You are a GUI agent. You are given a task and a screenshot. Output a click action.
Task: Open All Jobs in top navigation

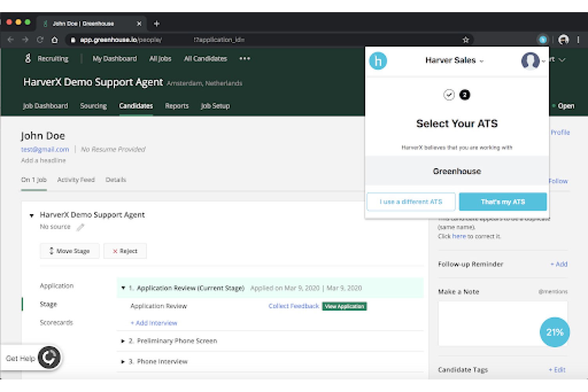click(x=160, y=59)
